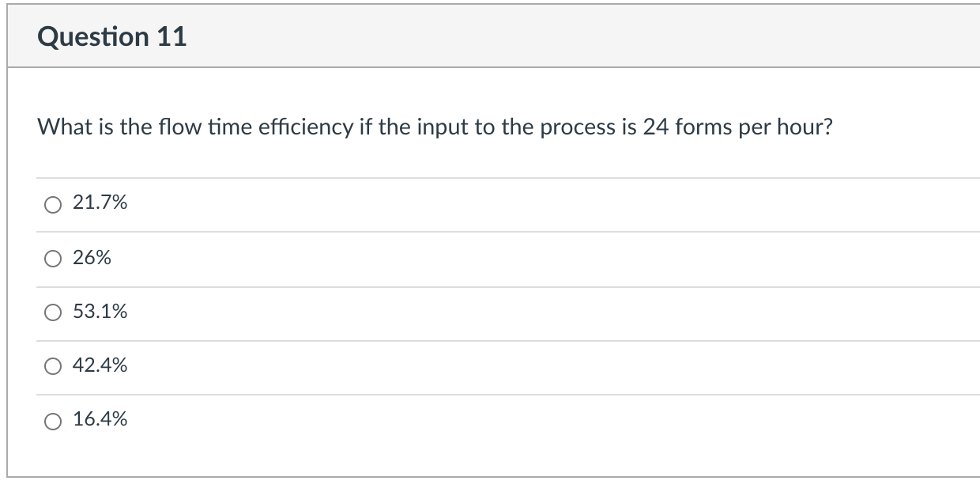Select the 16.4% answer option
Screen dimensions: 980x492
[x=52, y=420]
